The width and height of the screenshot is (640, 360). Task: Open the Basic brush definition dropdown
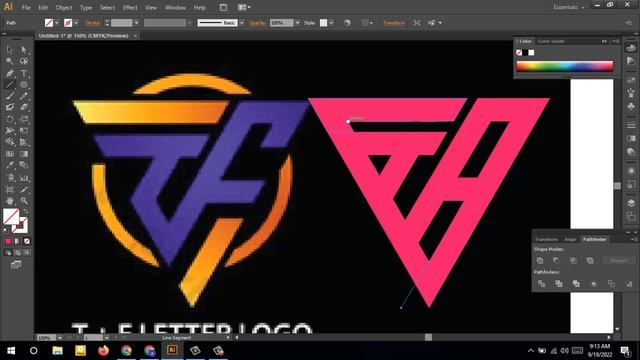242,23
